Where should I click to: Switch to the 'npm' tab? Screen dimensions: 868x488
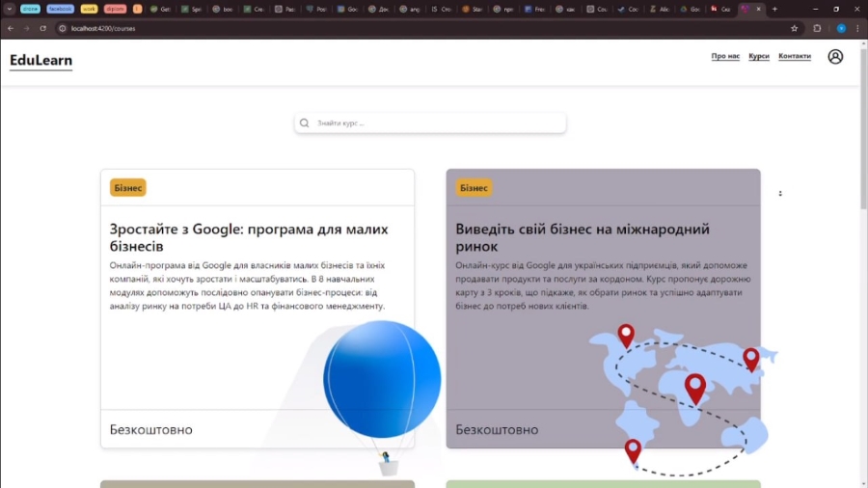pos(503,9)
